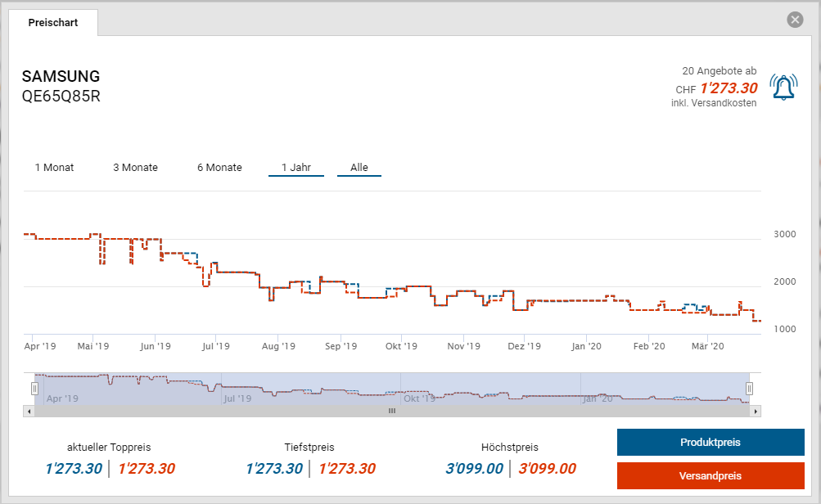
Task: Toggle the Versandpreis series
Action: (710, 476)
